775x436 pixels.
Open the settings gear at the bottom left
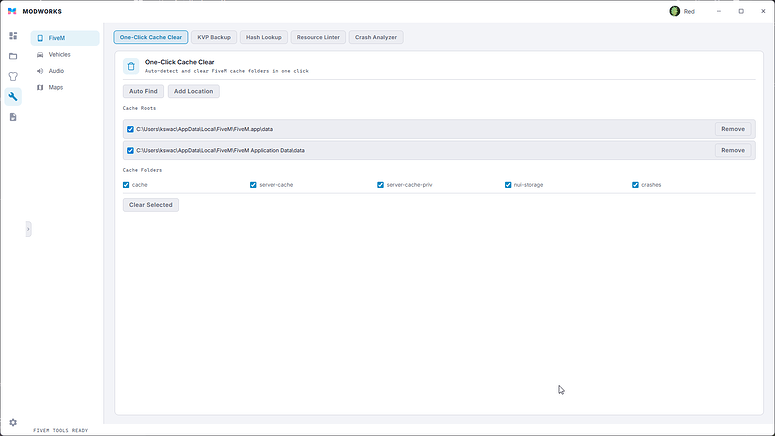click(x=13, y=422)
